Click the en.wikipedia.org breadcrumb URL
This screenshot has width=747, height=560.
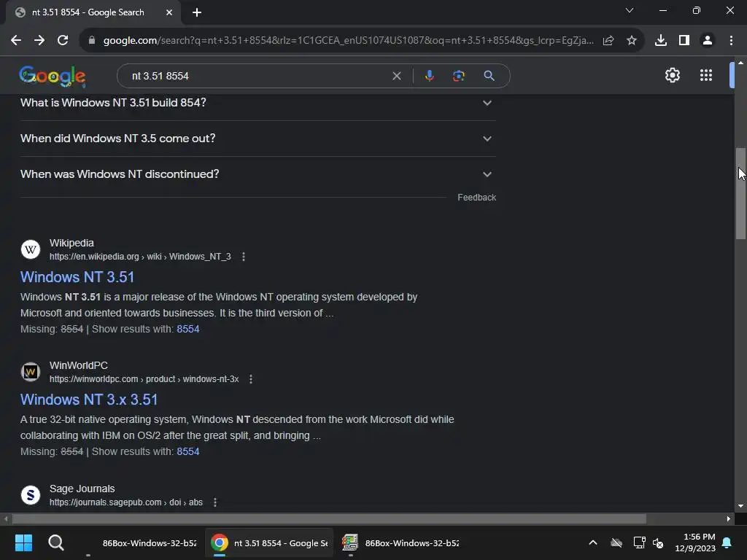(x=140, y=257)
